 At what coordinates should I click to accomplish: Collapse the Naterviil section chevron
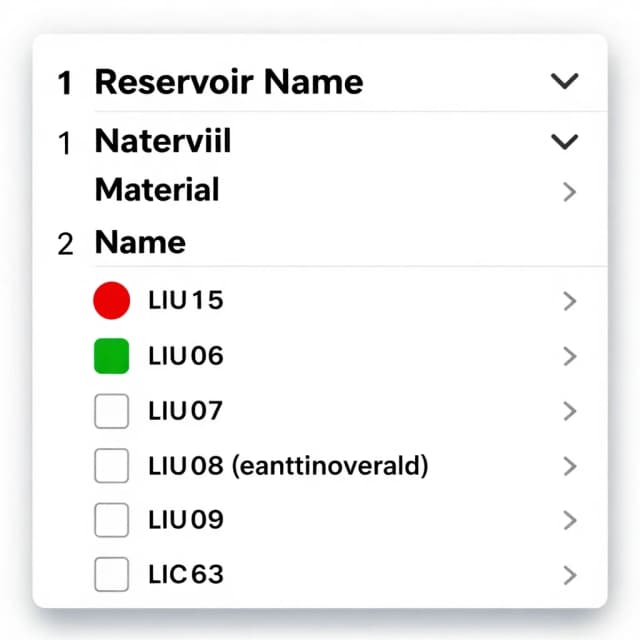click(564, 142)
